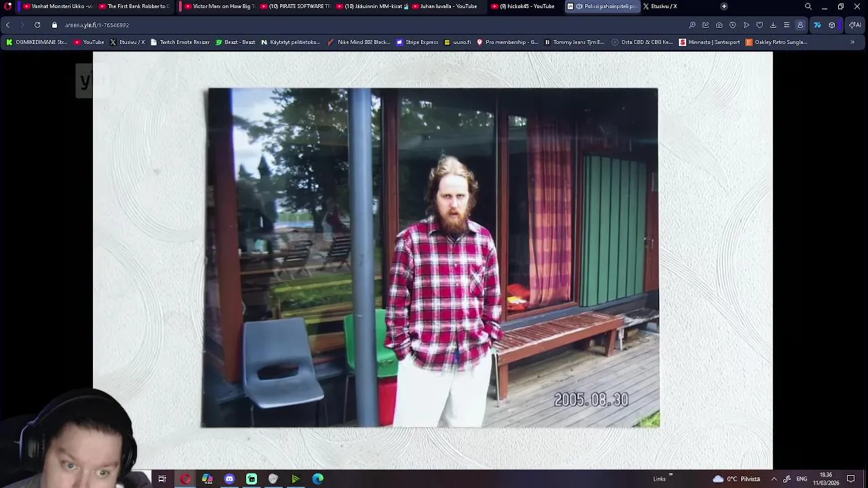
Task: Open the Twitch Emote Resizer bookmark
Action: coord(180,42)
